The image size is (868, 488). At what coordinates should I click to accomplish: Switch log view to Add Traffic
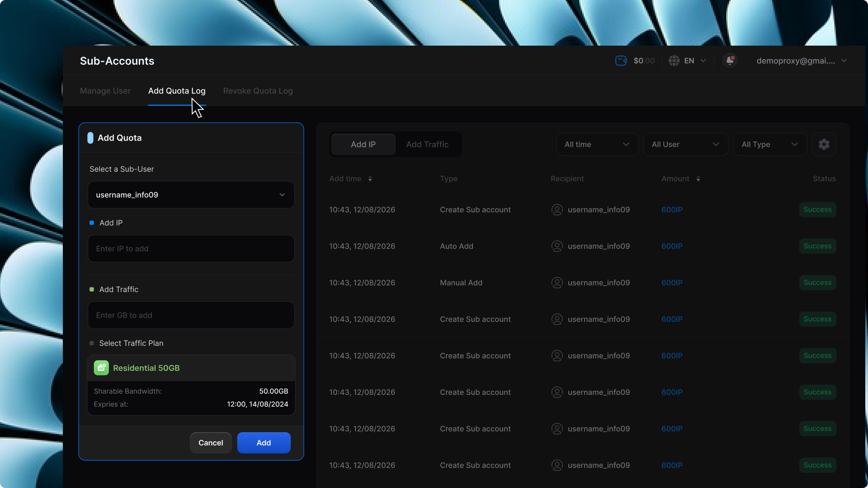(x=427, y=145)
